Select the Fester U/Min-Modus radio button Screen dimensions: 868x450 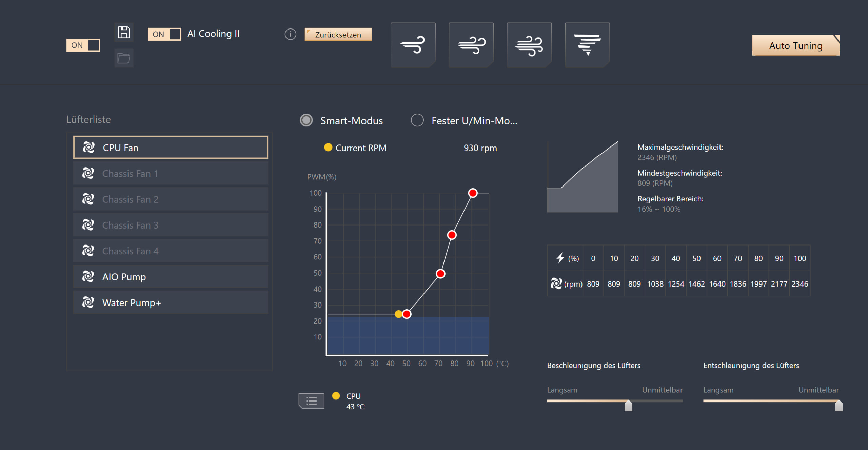pos(417,120)
